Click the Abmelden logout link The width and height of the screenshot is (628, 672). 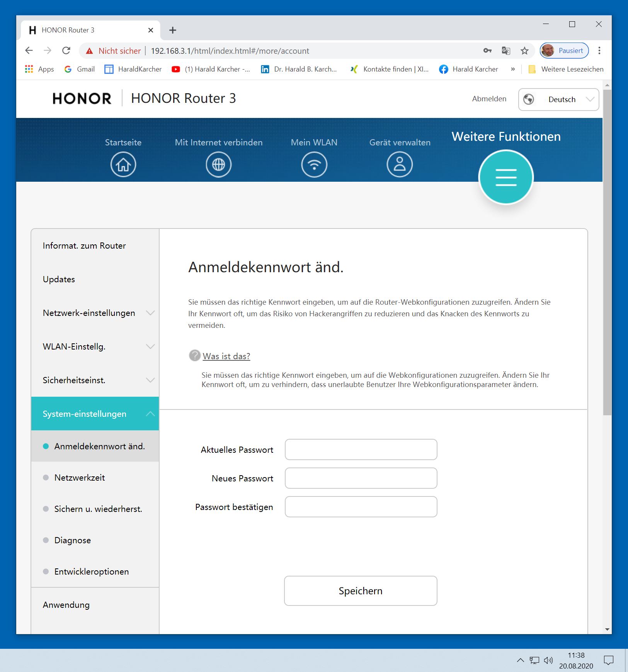point(489,99)
